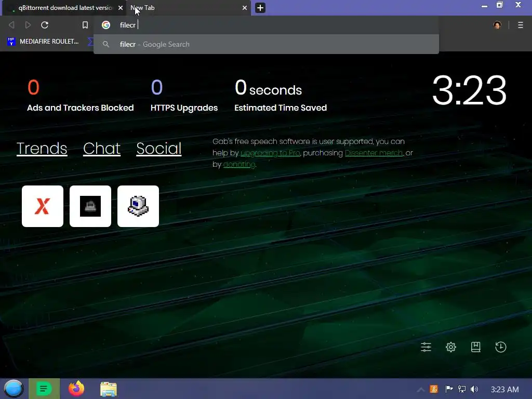Viewport: 532px width, 399px height.
Task: Follow the donating link
Action: click(239, 165)
